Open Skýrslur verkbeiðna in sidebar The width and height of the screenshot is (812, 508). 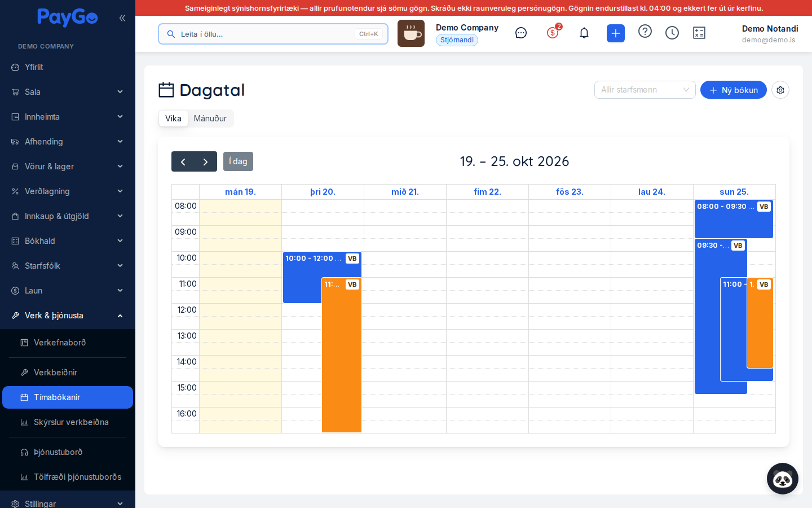[x=68, y=422]
